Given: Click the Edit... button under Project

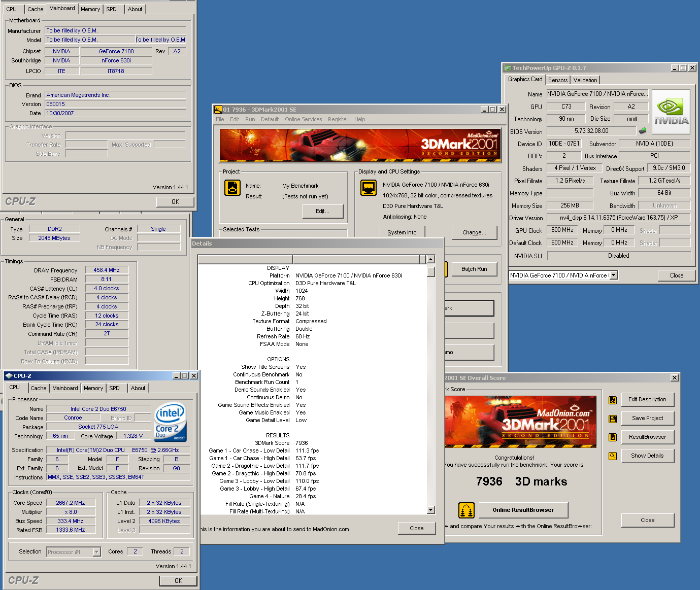Looking at the screenshot, I should [x=322, y=211].
